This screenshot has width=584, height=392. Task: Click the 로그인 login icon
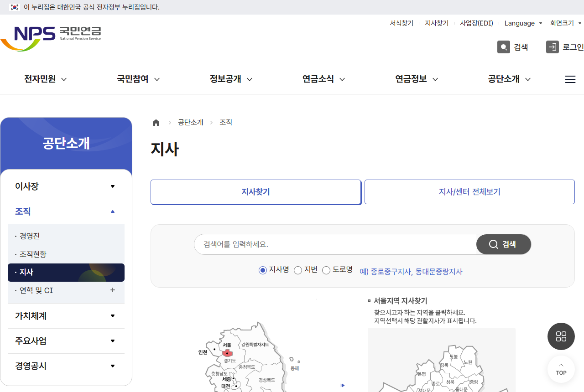(553, 47)
